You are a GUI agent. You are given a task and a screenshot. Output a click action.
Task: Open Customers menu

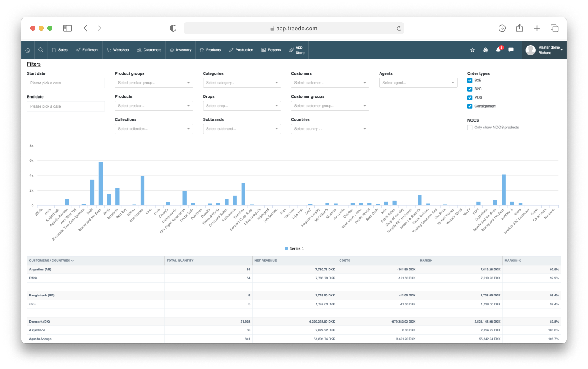149,50
